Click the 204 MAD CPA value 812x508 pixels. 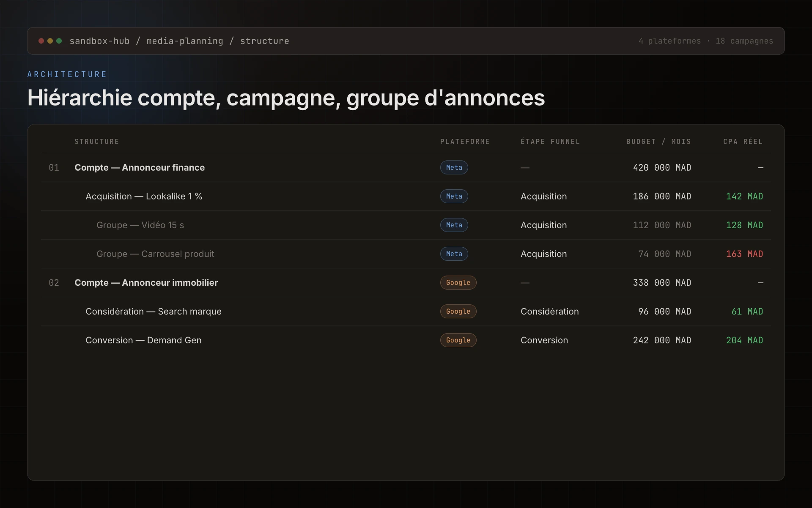point(744,340)
